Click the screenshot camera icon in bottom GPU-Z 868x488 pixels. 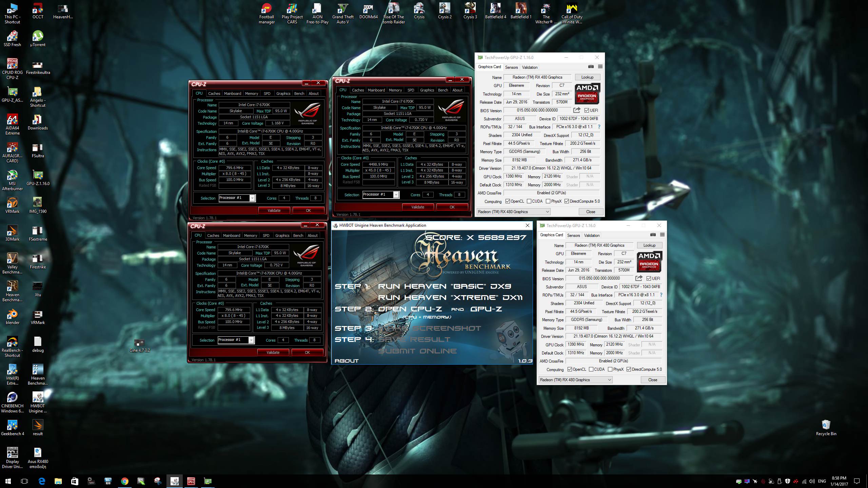pos(653,235)
